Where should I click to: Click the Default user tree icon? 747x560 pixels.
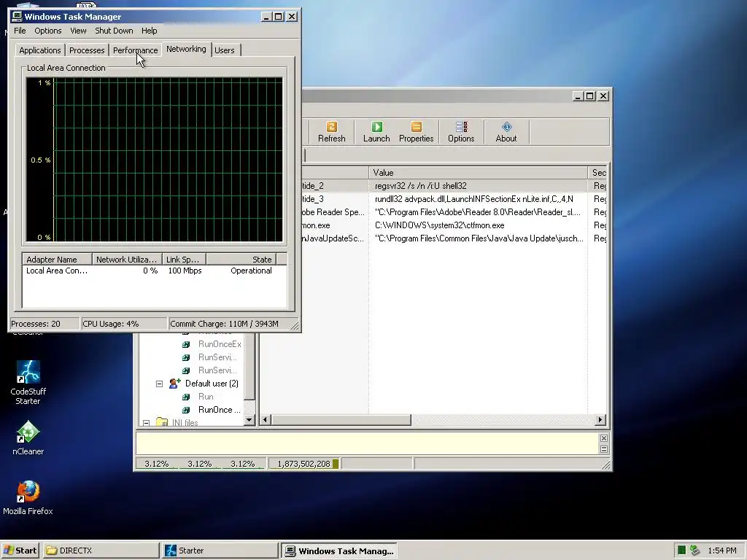pos(175,384)
